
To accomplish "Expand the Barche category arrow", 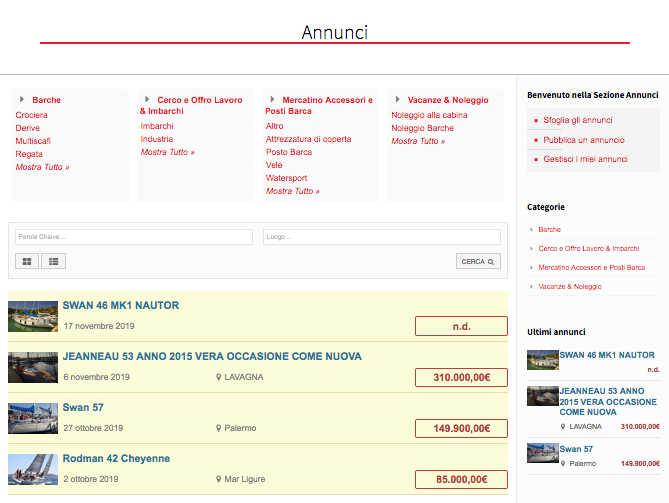I will click(x=22, y=100).
